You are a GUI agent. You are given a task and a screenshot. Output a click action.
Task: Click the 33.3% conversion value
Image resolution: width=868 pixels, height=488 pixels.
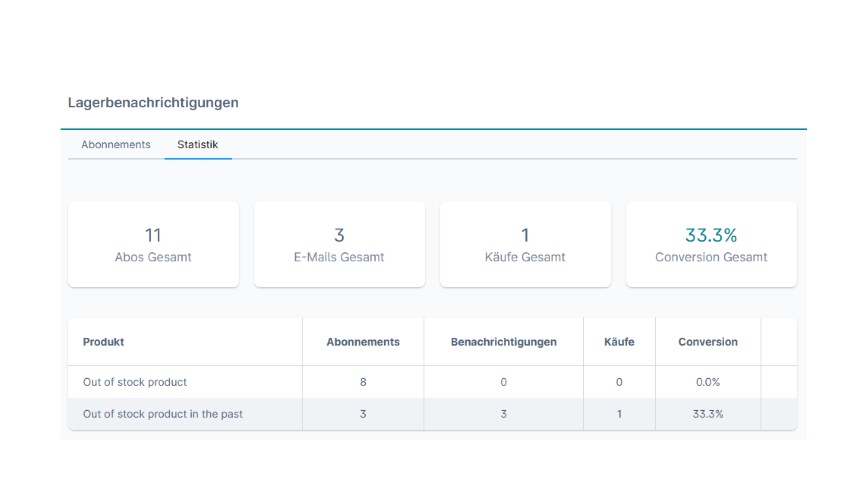711,235
